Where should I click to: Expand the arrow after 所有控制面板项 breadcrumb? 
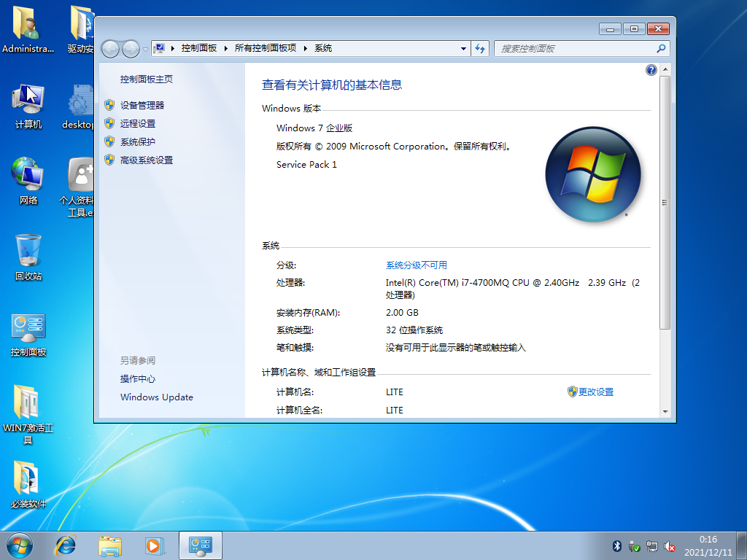click(306, 48)
